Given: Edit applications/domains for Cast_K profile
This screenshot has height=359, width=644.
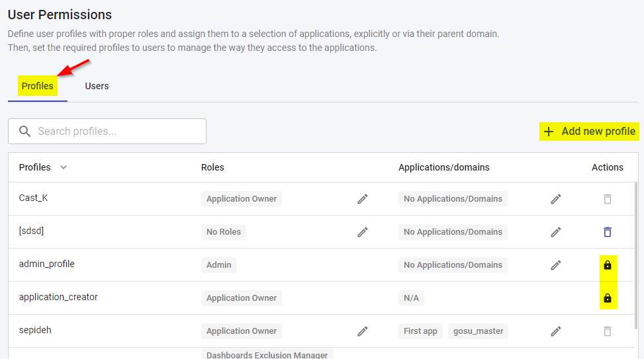Looking at the screenshot, I should pyautogui.click(x=556, y=199).
